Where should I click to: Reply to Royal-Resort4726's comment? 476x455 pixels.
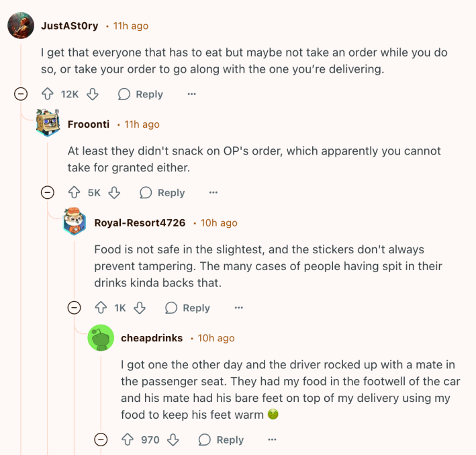tap(187, 308)
